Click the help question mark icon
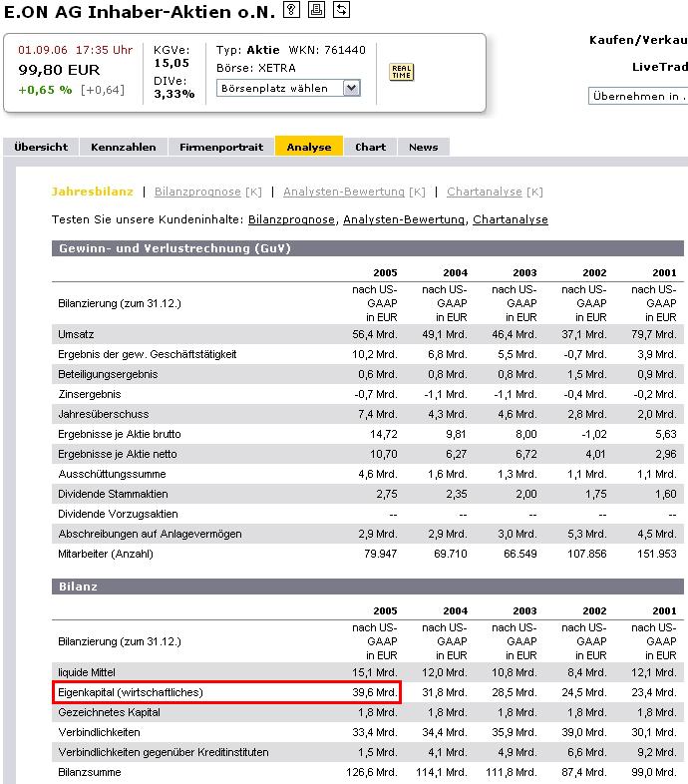Viewport: 688px width, 784px height. click(x=291, y=10)
